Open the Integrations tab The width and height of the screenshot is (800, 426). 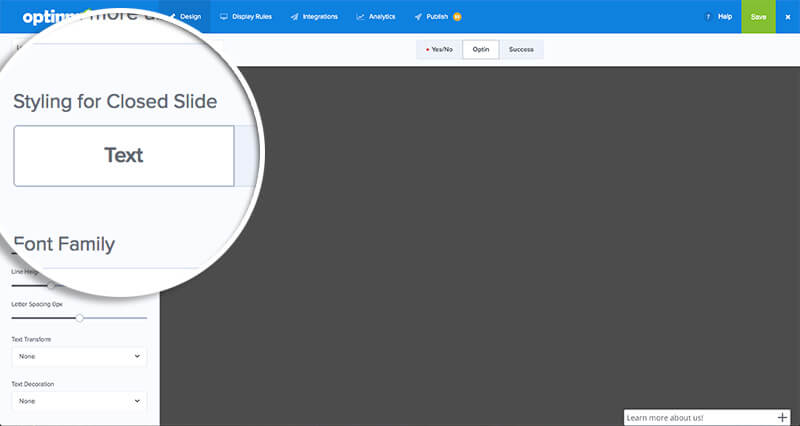(x=314, y=16)
